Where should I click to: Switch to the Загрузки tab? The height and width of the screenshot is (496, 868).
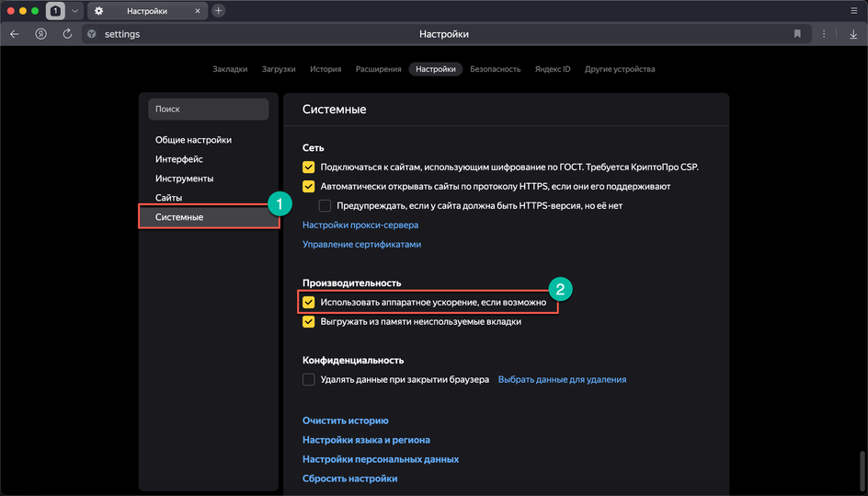point(279,69)
